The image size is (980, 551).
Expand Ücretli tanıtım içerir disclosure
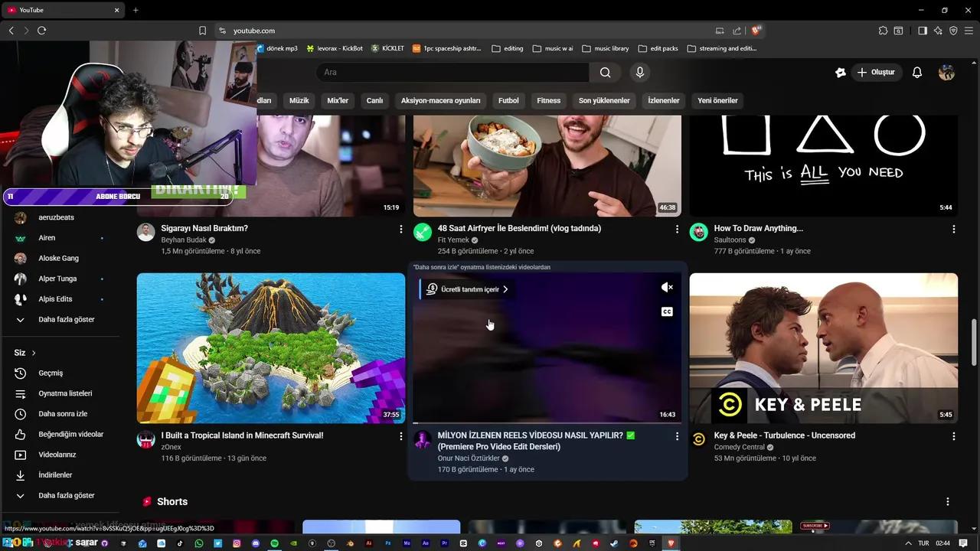pos(467,289)
